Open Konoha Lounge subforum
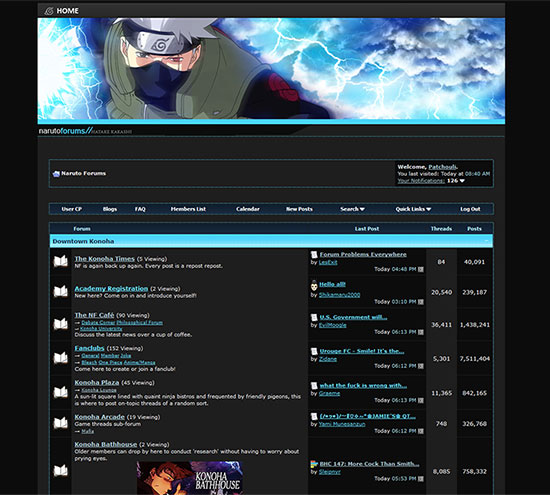The height and width of the screenshot is (495, 550). coord(99,390)
